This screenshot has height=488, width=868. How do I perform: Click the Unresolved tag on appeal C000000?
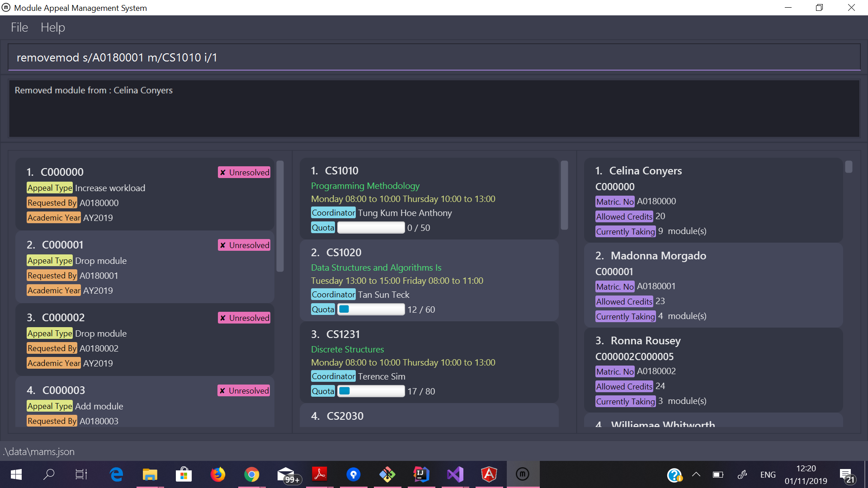(x=244, y=172)
